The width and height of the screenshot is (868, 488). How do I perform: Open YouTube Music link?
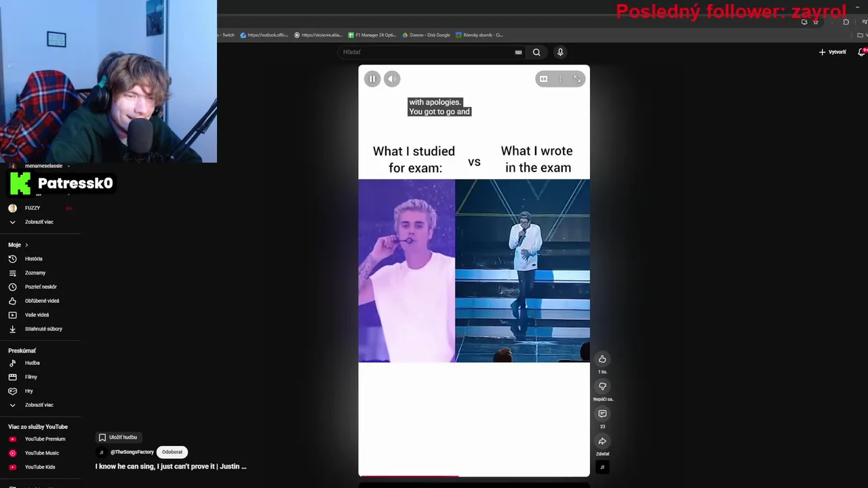click(x=41, y=453)
